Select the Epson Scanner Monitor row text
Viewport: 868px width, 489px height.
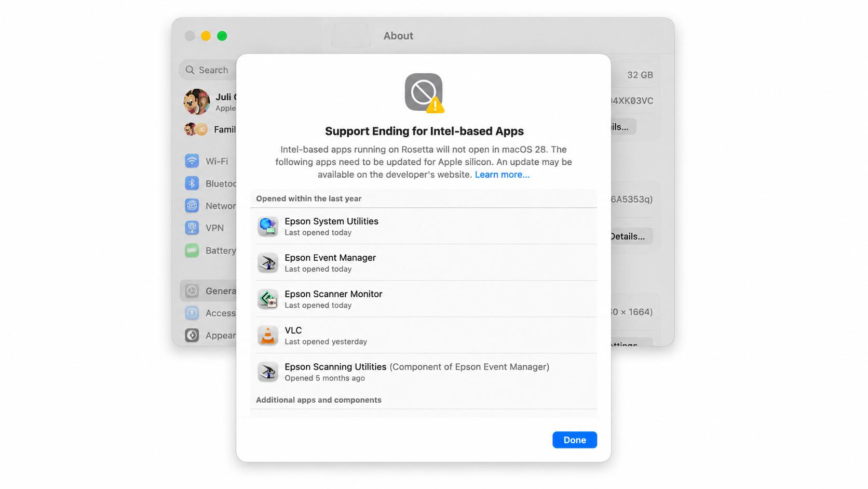(333, 294)
